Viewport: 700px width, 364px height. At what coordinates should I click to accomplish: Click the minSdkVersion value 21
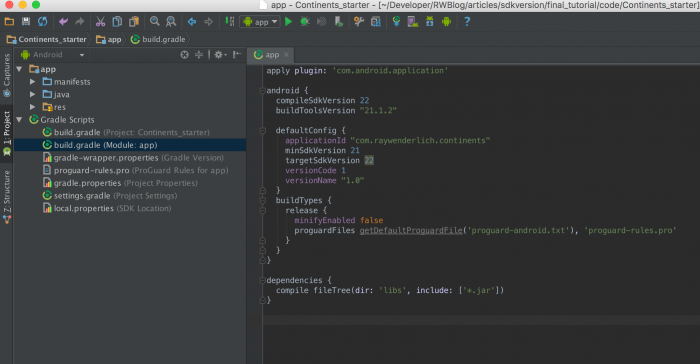coord(355,151)
